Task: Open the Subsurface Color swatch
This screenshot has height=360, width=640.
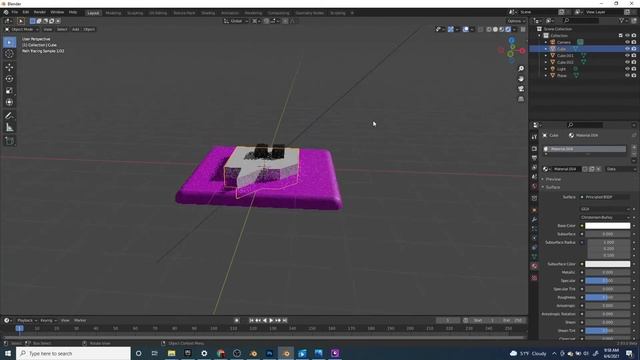Action: tap(608, 264)
